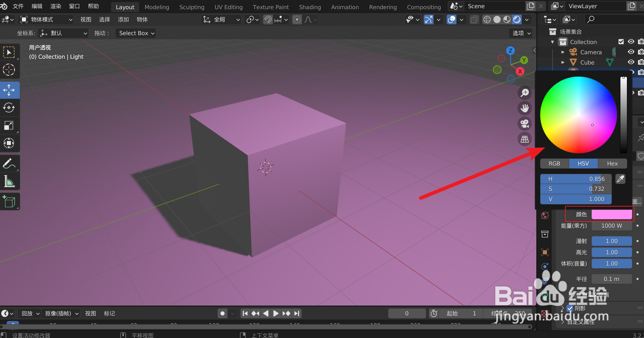Switch to the UV Editing workspace tab
Image resolution: width=644 pixels, height=338 pixels.
click(229, 7)
